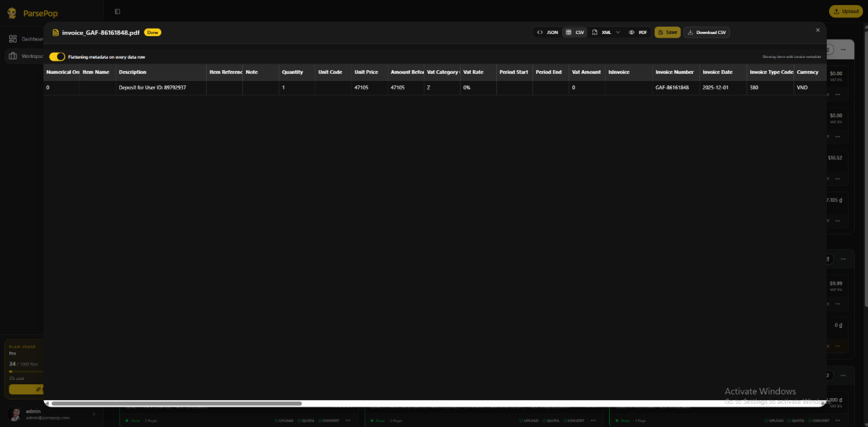Click the Item Name column header
Viewport: 868px width, 427px height.
(x=96, y=72)
